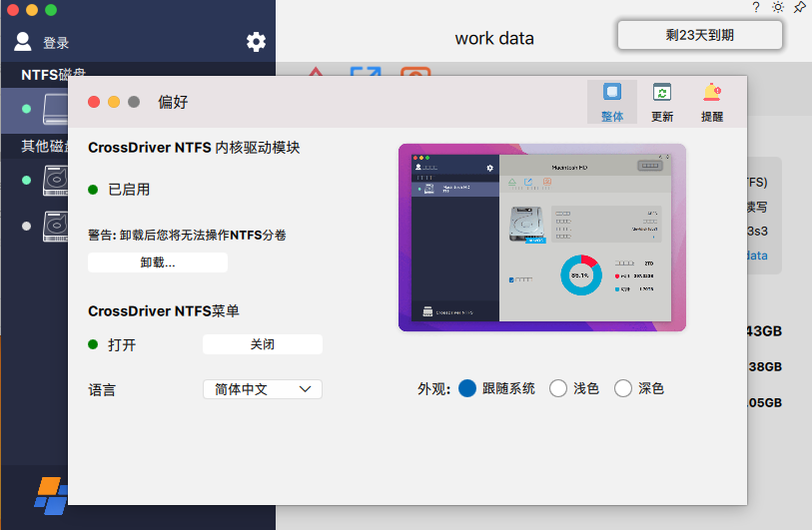
Task: Click the 剩23天到期 trial button
Action: pyautogui.click(x=699, y=35)
